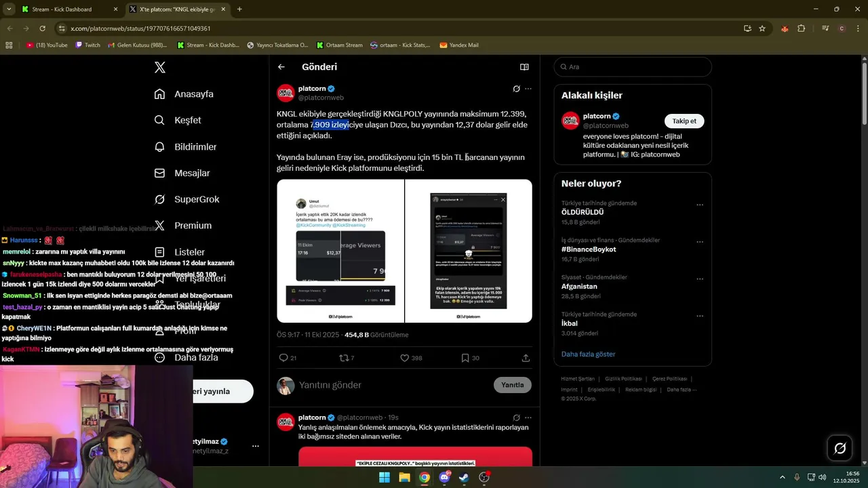Click Grok icon on main platcorn post
This screenshot has height=488, width=868.
pyautogui.click(x=516, y=89)
